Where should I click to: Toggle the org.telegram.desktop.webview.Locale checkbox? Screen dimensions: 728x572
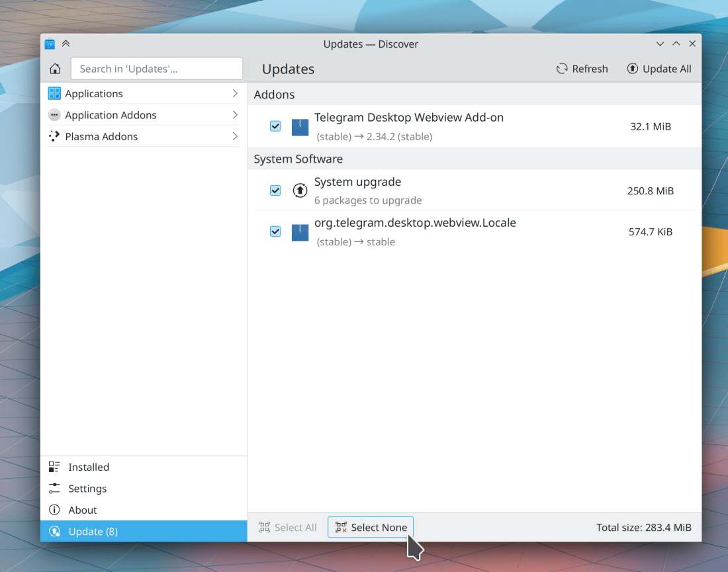[x=275, y=231]
